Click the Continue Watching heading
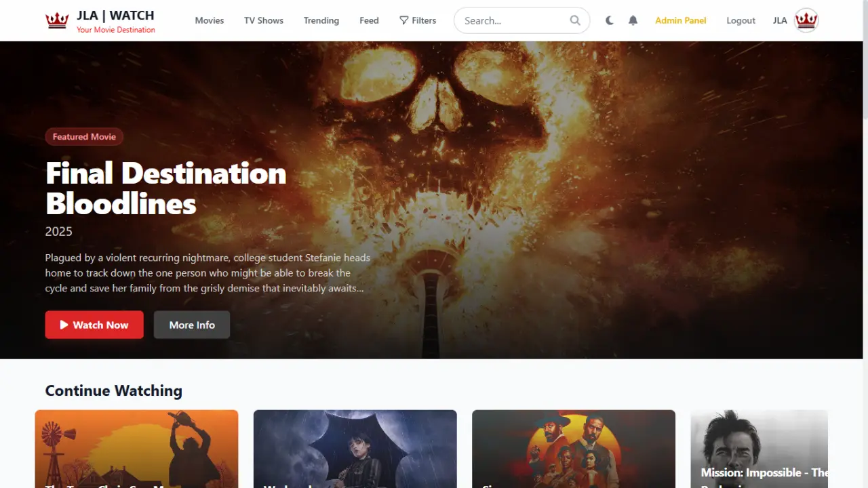868x488 pixels. (114, 390)
